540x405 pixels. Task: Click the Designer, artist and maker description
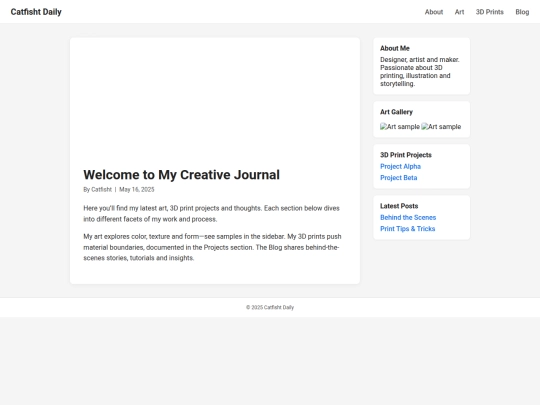click(x=420, y=72)
